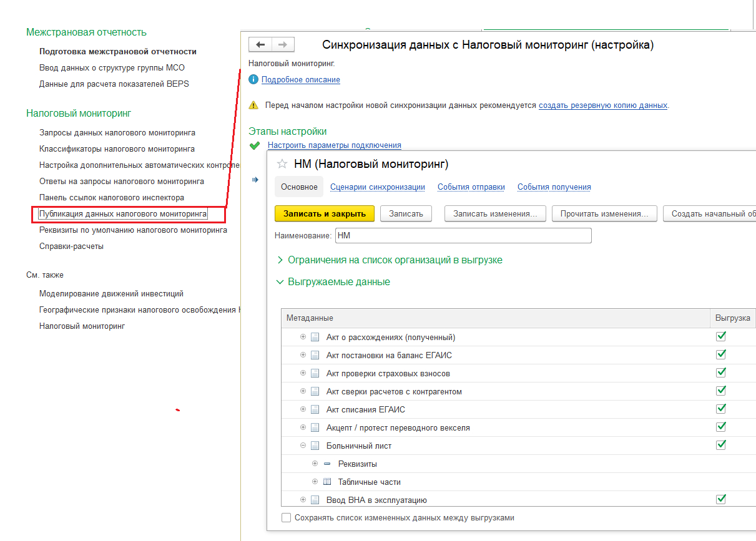This screenshot has width=756, height=541.
Task: Click the Записать button
Action: (x=406, y=213)
